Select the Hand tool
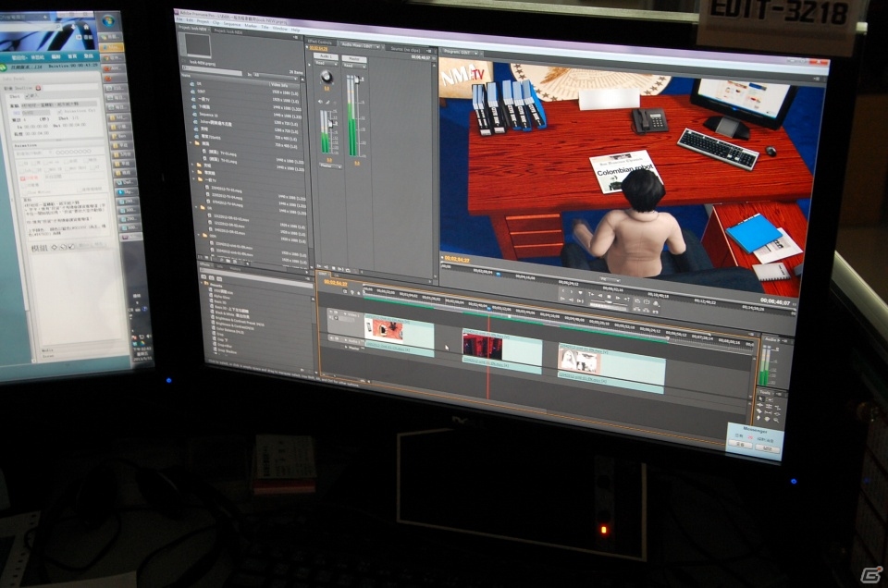Viewport: 888px width, 588px height. point(767,419)
